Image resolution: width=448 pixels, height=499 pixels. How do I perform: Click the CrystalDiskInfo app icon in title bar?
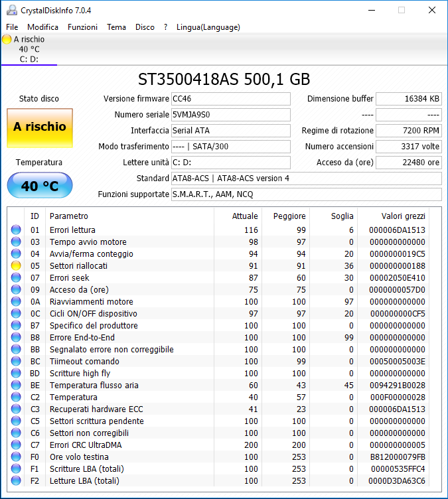coord(12,10)
